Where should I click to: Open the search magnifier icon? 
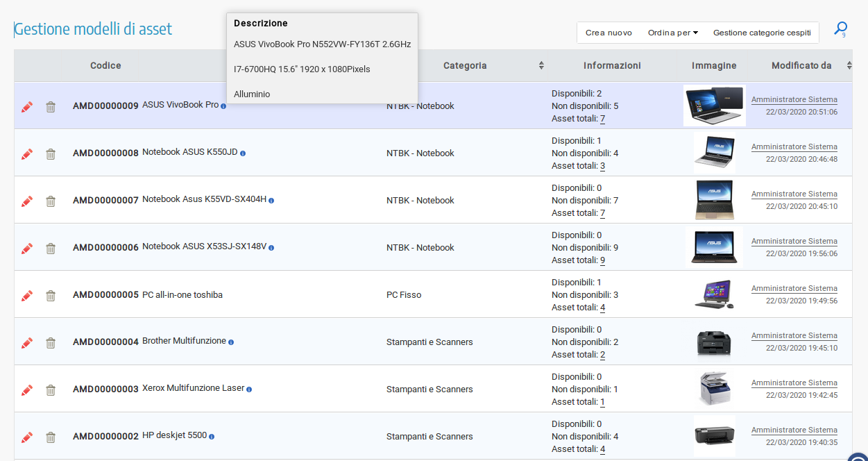tap(840, 29)
